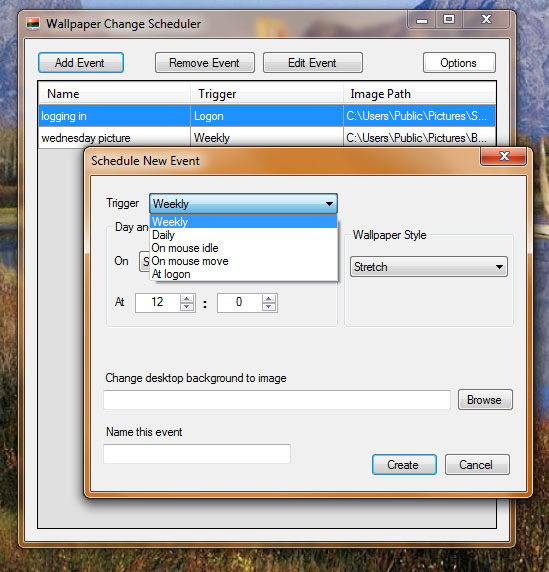Click the desktop background image path field
549x572 pixels.
pos(277,400)
